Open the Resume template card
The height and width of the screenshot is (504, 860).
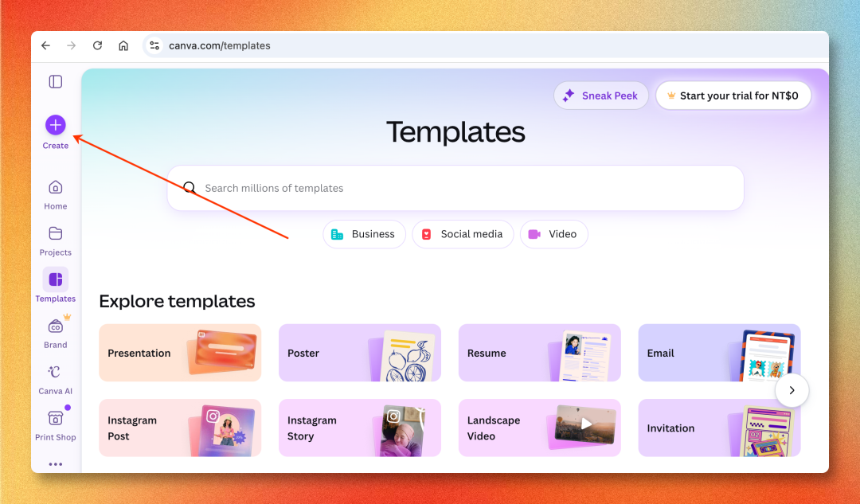(x=540, y=353)
